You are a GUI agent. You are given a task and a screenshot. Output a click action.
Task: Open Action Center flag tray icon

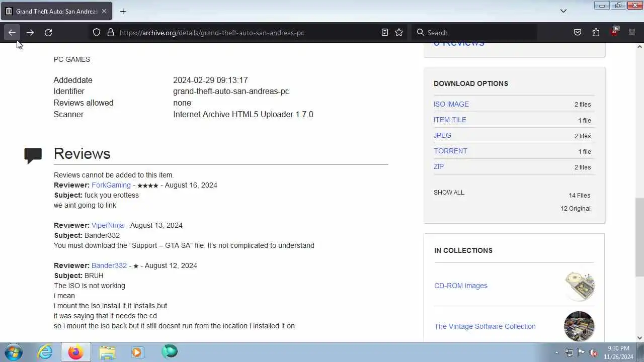click(581, 352)
